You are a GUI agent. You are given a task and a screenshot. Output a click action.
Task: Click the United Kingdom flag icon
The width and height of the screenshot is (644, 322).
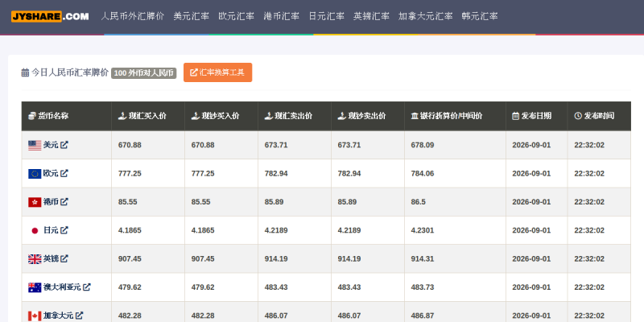pos(35,259)
